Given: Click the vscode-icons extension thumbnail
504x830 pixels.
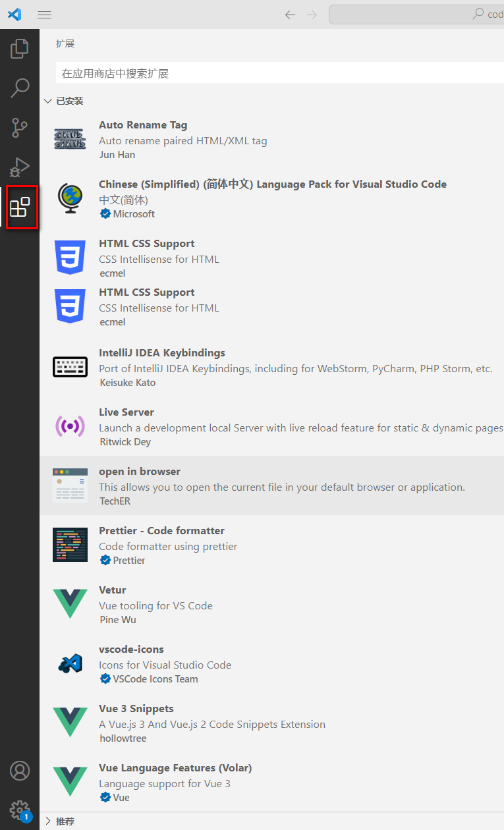Looking at the screenshot, I should 70,663.
